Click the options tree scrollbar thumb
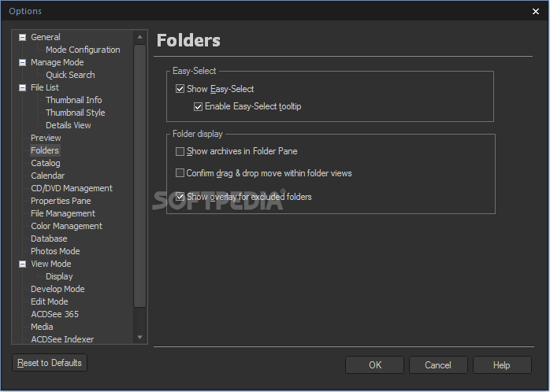The height and width of the screenshot is (392, 550). pos(139,176)
